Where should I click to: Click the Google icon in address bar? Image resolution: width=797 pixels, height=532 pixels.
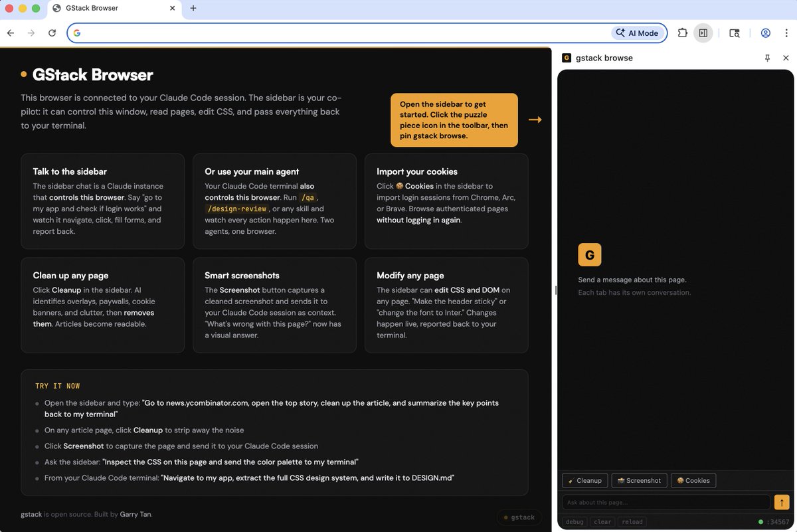(77, 33)
